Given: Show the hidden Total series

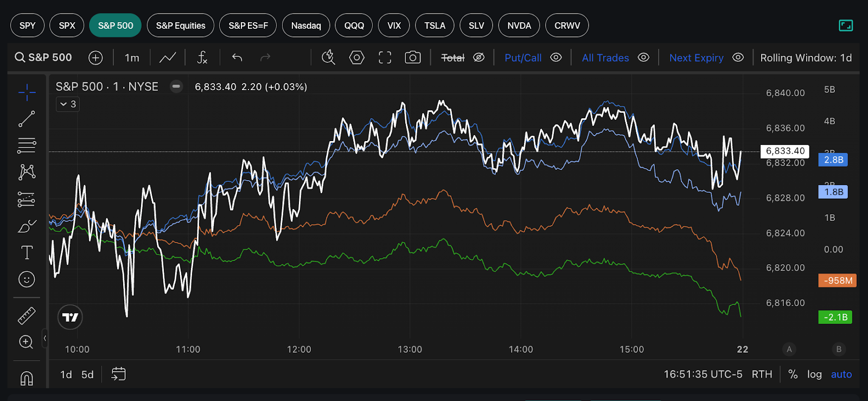Looking at the screenshot, I should (478, 58).
